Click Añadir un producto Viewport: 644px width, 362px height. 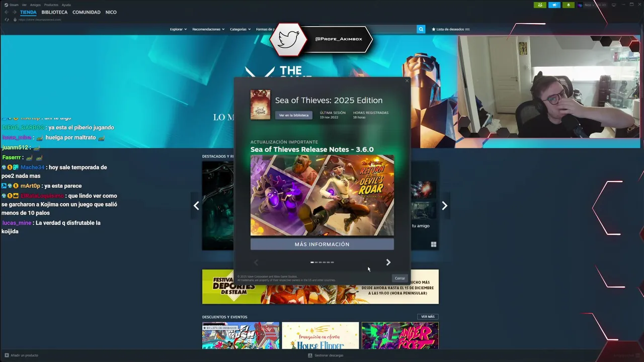click(x=24, y=355)
